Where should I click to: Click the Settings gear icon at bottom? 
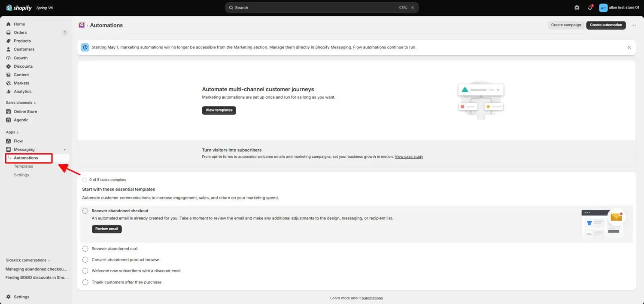tap(9, 297)
